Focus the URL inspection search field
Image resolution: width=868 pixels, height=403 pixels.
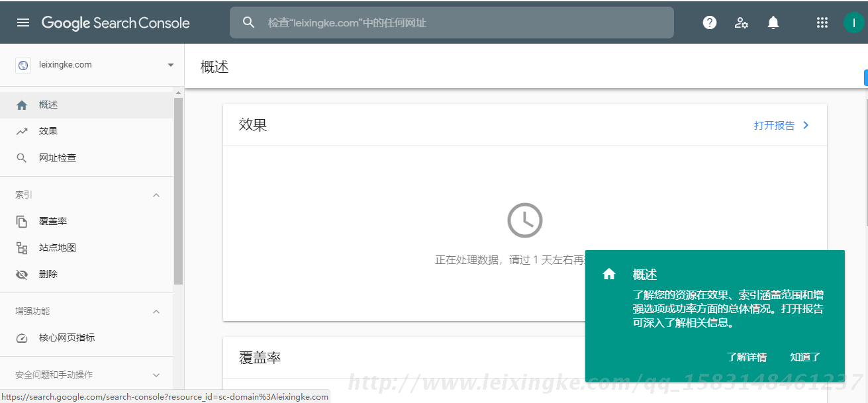coord(452,22)
